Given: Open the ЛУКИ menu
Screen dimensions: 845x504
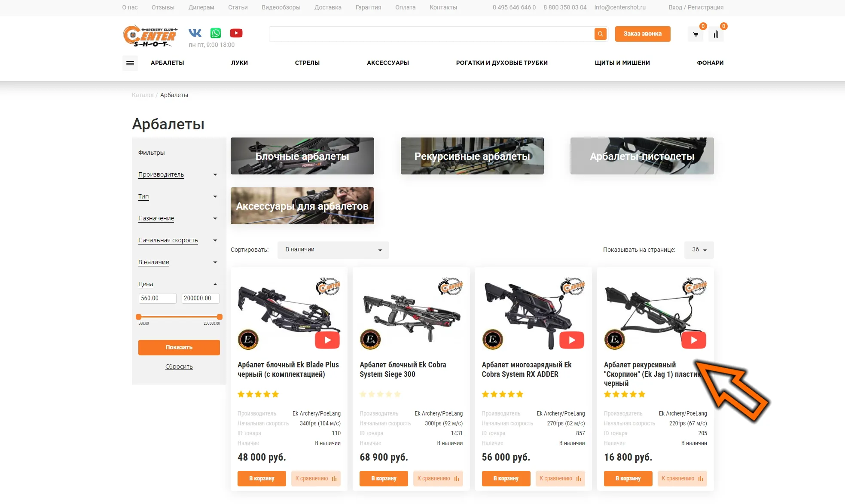Looking at the screenshot, I should click(x=239, y=63).
